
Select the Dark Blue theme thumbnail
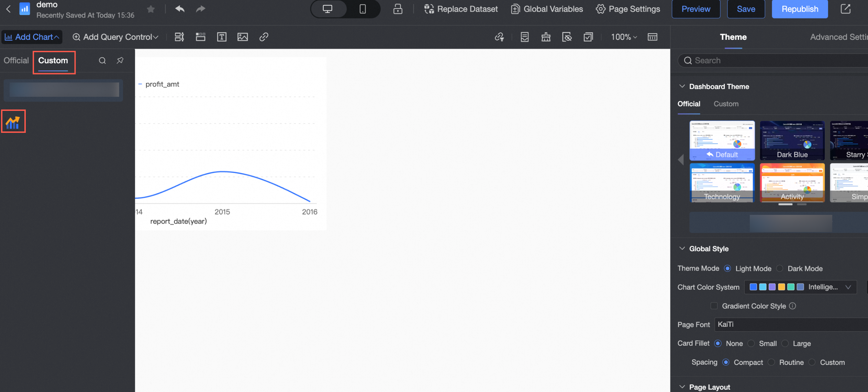click(x=792, y=140)
